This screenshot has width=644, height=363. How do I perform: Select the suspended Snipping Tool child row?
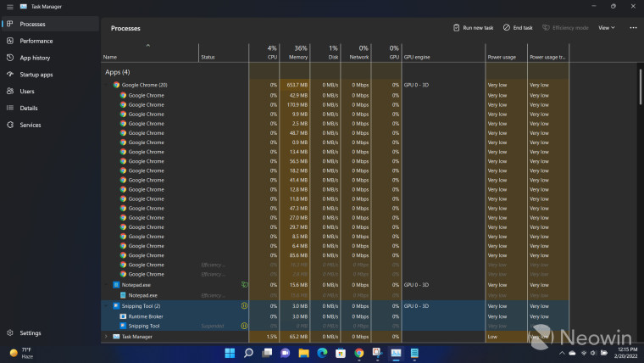click(335, 326)
